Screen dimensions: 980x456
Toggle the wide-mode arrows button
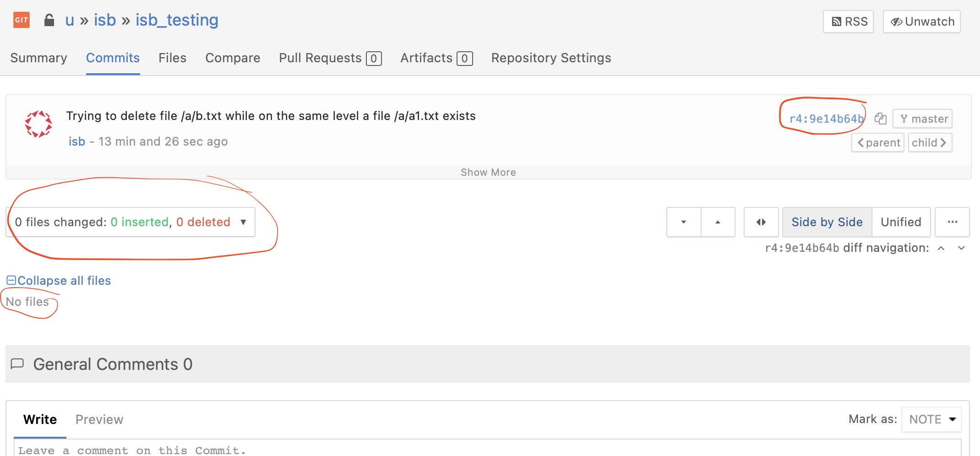(761, 222)
